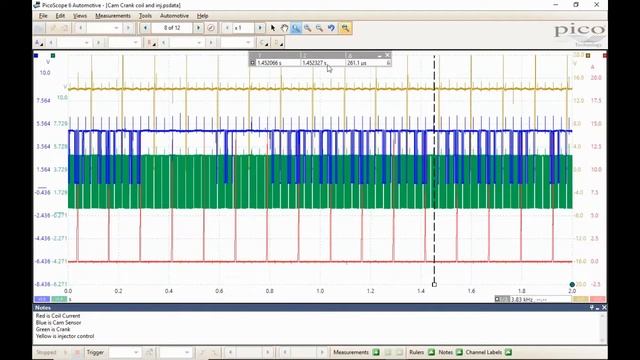The height and width of the screenshot is (360, 640).
Task: Toggle Channel Labels green button
Action: (x=508, y=352)
